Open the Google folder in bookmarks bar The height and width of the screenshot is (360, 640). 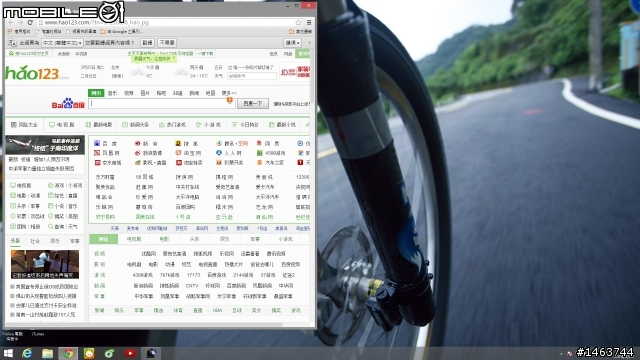point(121,31)
